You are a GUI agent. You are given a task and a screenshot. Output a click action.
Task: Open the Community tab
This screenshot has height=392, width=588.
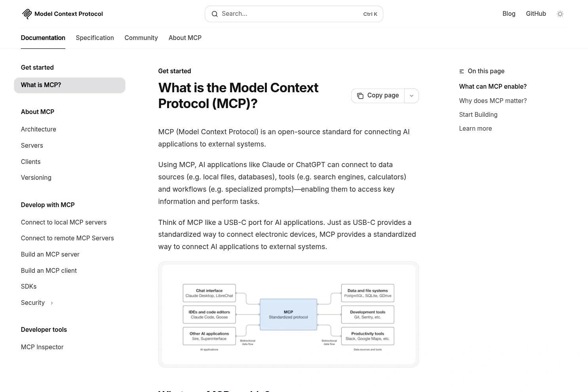[x=141, y=38]
